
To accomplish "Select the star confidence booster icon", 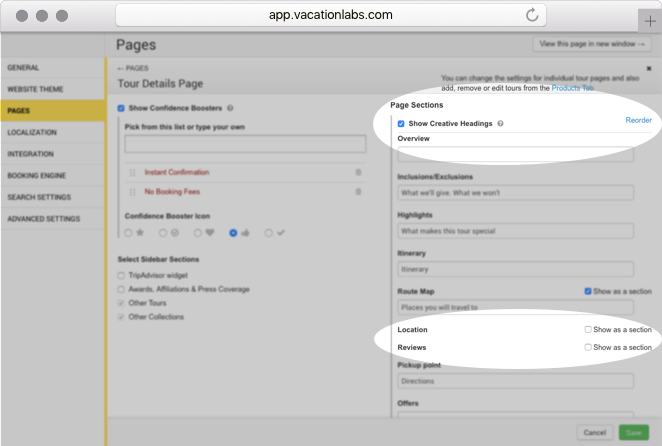I will click(128, 233).
